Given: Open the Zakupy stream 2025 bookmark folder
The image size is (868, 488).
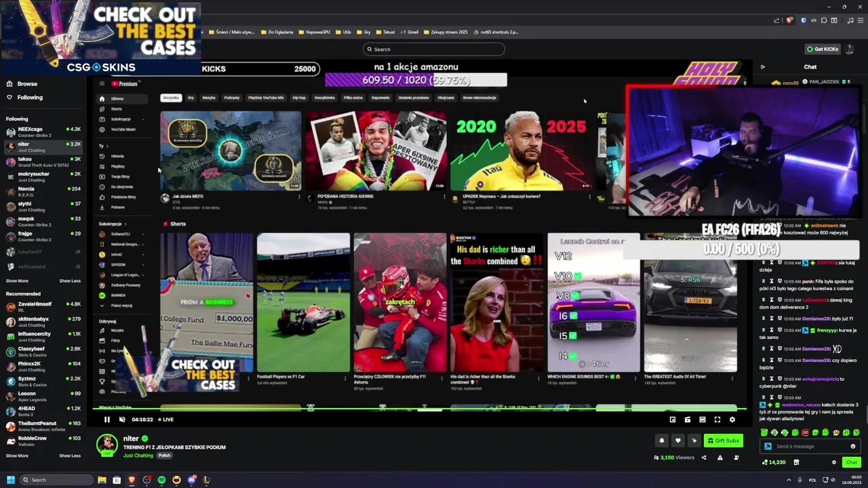Looking at the screenshot, I should pyautogui.click(x=446, y=32).
